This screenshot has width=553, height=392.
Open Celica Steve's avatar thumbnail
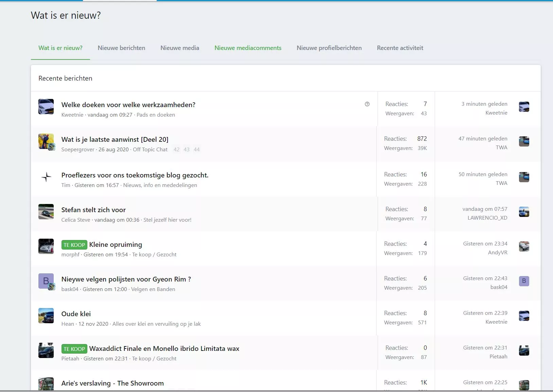(46, 211)
